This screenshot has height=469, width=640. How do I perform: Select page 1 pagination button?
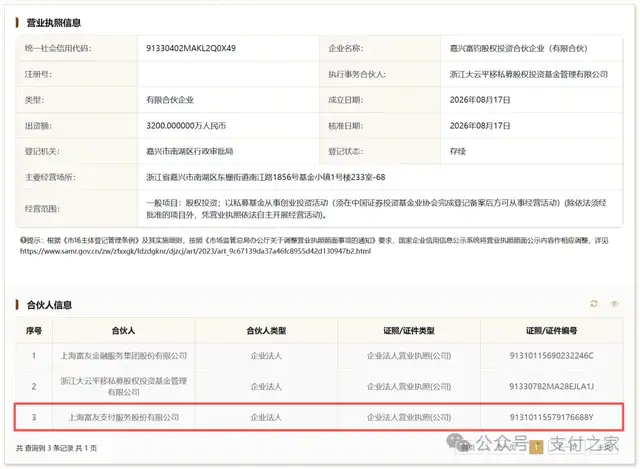click(x=536, y=447)
